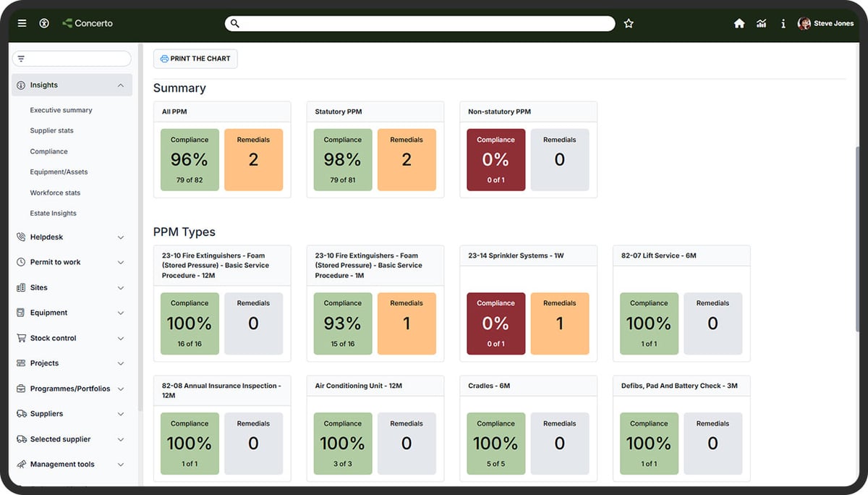Click the accessibility icon in header
This screenshot has height=495, width=868.
pyautogui.click(x=44, y=23)
